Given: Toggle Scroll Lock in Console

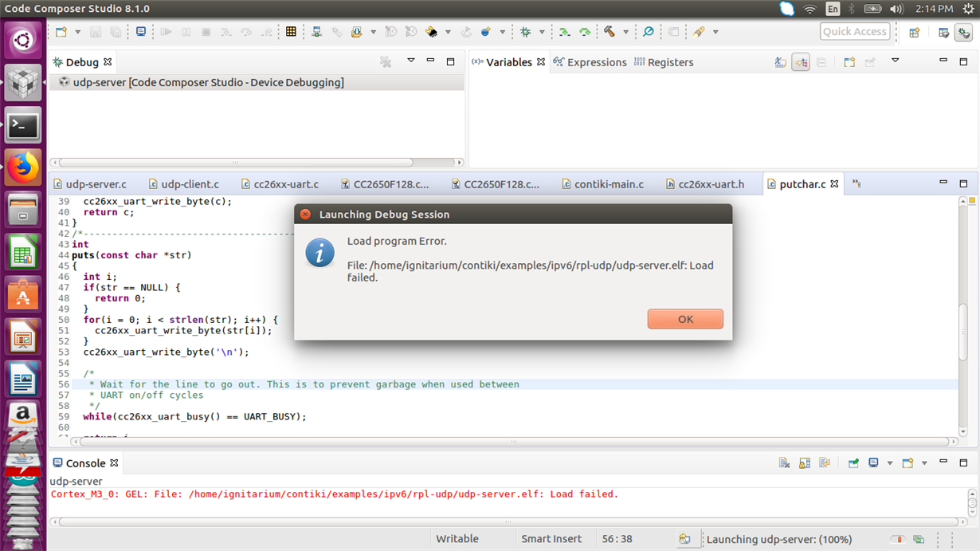Looking at the screenshot, I should [x=804, y=462].
